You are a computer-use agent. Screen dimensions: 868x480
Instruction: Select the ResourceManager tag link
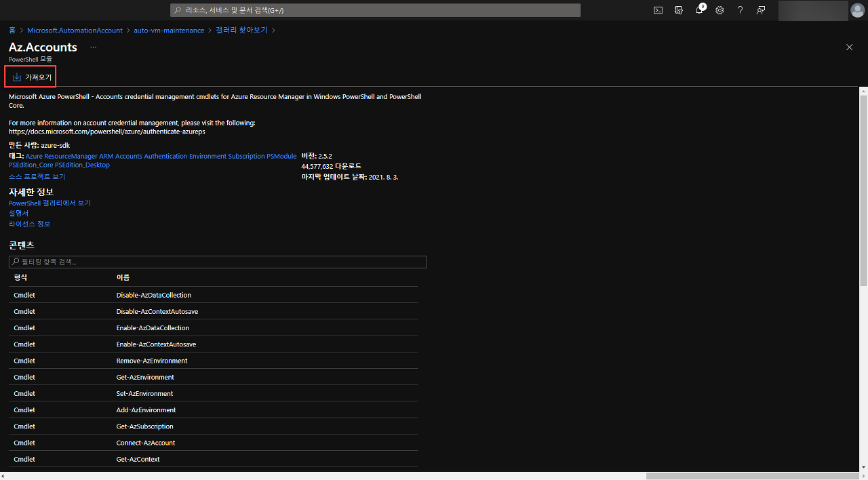[x=71, y=156]
